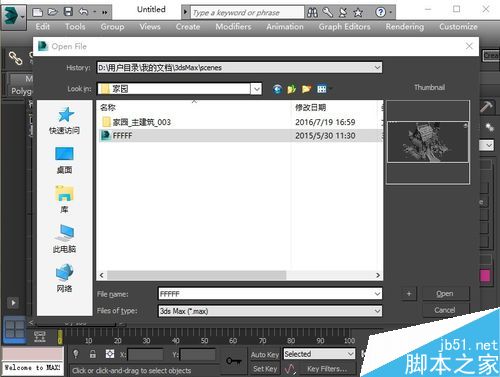The height and width of the screenshot is (377, 500).
Task: Toggle Absolute/Offset transform type-in mode icon
Action: point(110,354)
